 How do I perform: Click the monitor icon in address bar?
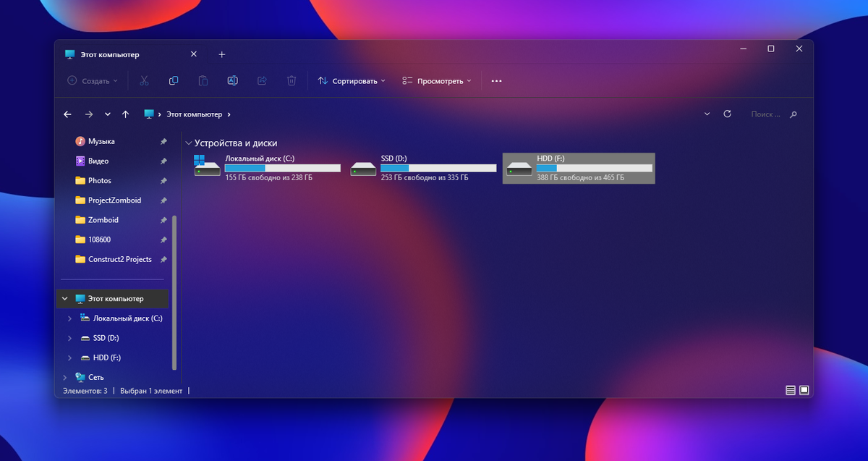tap(150, 114)
